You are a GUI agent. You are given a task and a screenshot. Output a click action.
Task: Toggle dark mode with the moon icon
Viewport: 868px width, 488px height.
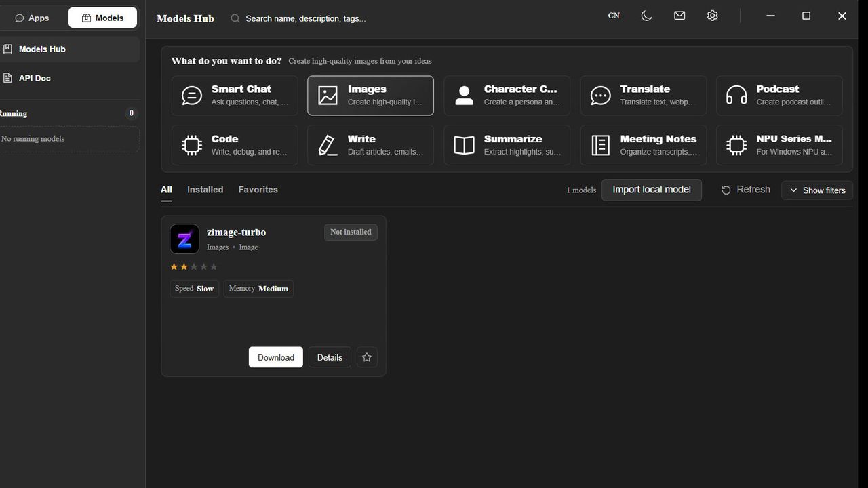(x=646, y=16)
